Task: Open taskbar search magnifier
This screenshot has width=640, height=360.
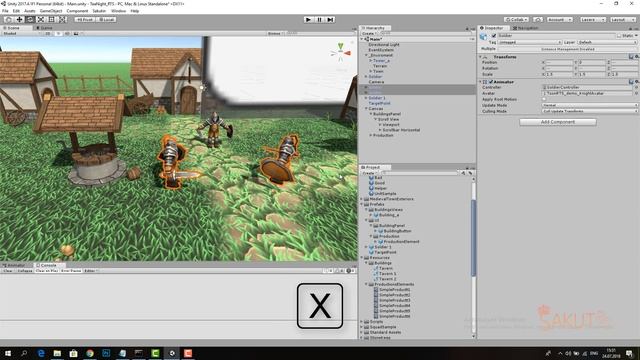Action: pos(24,353)
